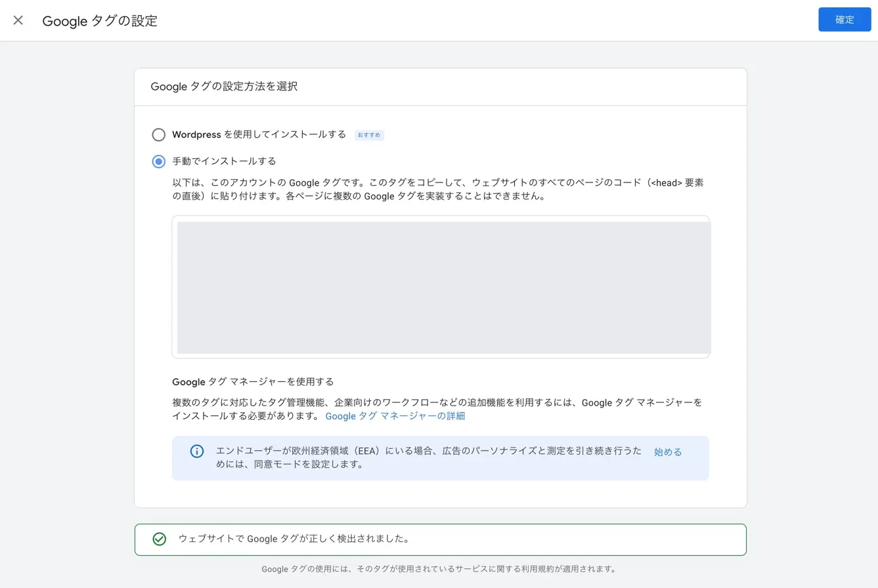Open Google タグ マネージャーの詳細 link

tap(395, 416)
